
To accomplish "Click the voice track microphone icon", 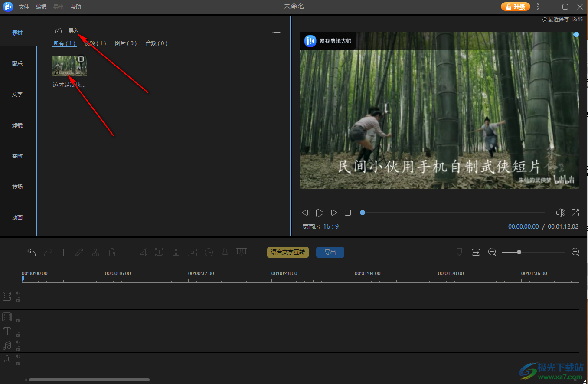I will tap(7, 360).
